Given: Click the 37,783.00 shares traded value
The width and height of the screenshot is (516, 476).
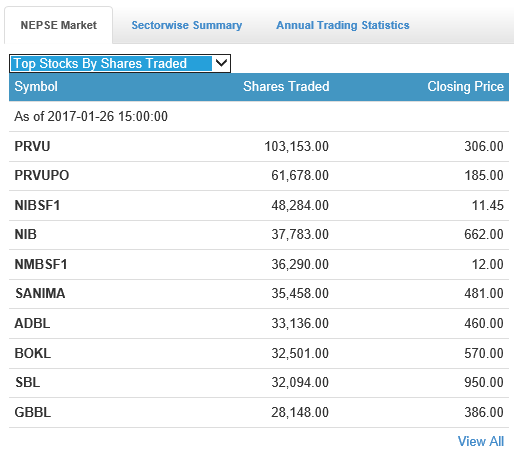Looking at the screenshot, I should click(x=300, y=234).
